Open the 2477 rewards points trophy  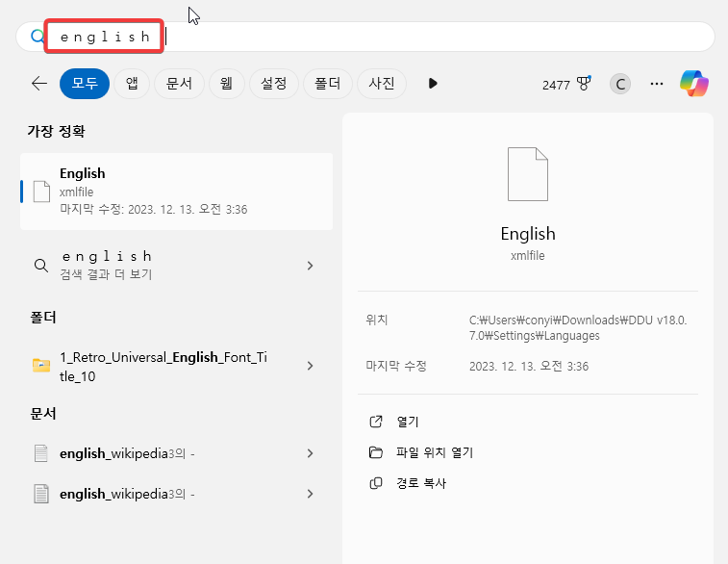tap(566, 85)
